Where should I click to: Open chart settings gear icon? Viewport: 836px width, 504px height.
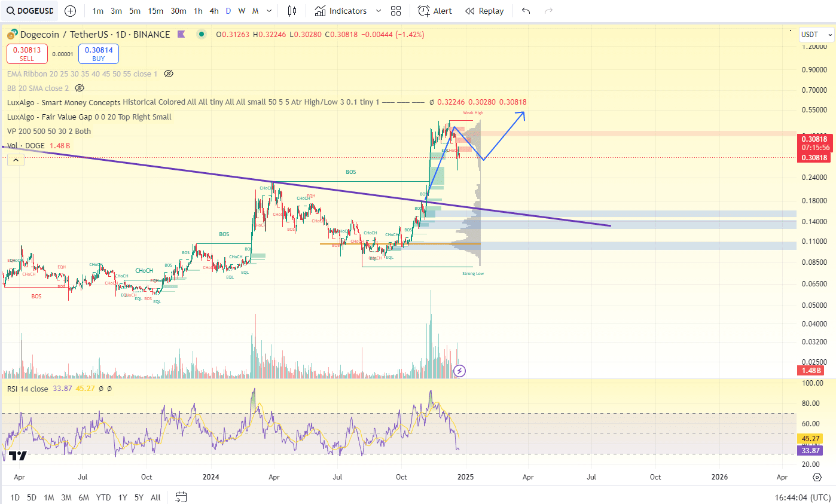click(817, 477)
